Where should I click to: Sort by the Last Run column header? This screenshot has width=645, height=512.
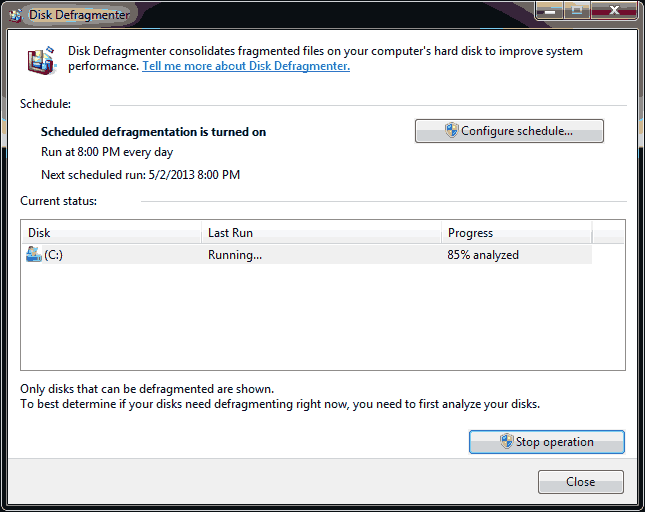coord(320,233)
